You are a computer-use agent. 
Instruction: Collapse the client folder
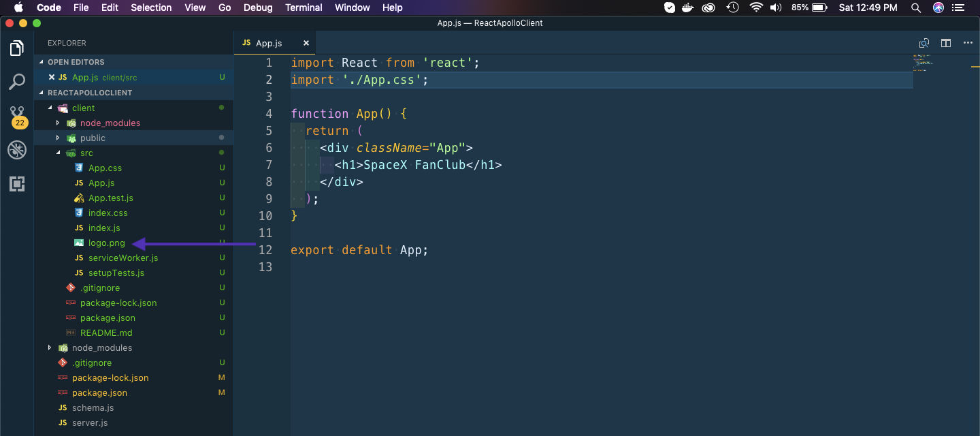50,108
